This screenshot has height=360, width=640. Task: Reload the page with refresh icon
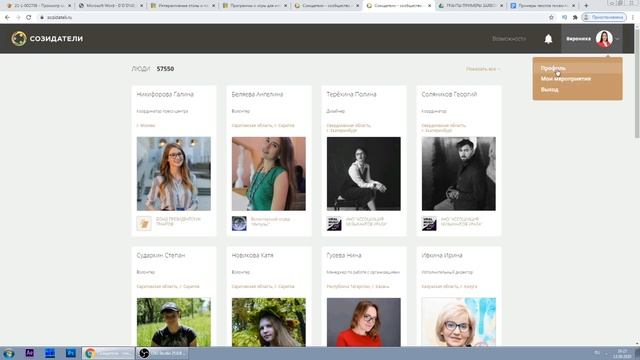pyautogui.click(x=29, y=18)
